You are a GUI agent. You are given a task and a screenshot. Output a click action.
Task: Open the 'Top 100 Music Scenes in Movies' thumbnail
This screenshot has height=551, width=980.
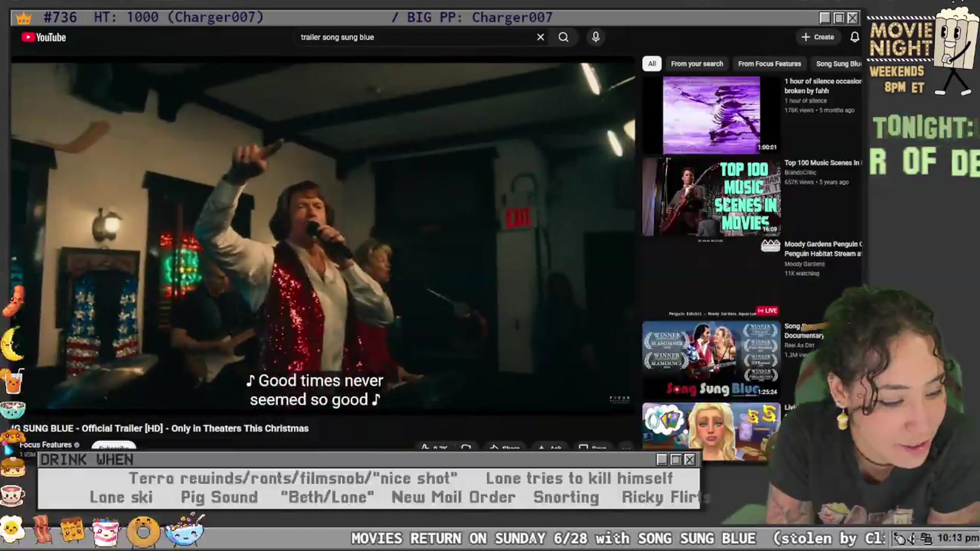click(x=711, y=197)
